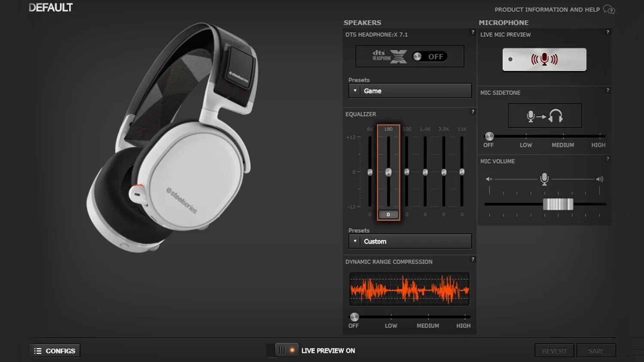Viewport: 644px width, 362px height.
Task: Click the mic volume microphone icon
Action: point(544,178)
